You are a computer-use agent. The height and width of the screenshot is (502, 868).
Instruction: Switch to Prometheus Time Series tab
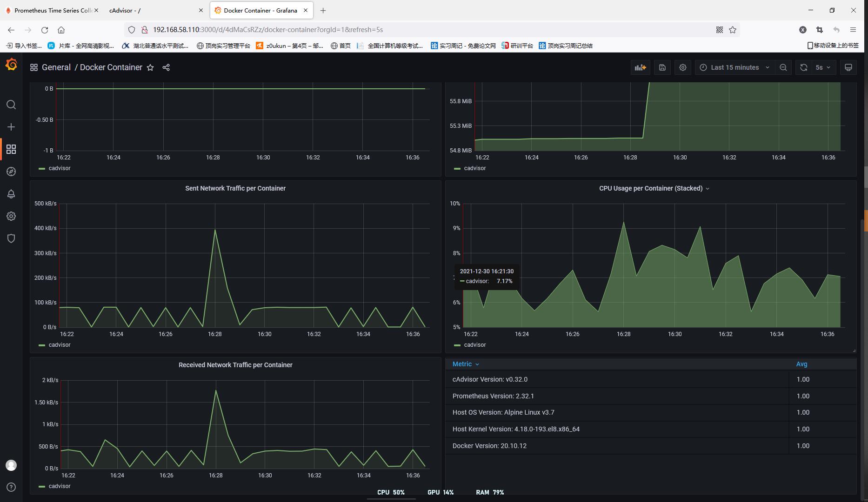click(x=53, y=10)
